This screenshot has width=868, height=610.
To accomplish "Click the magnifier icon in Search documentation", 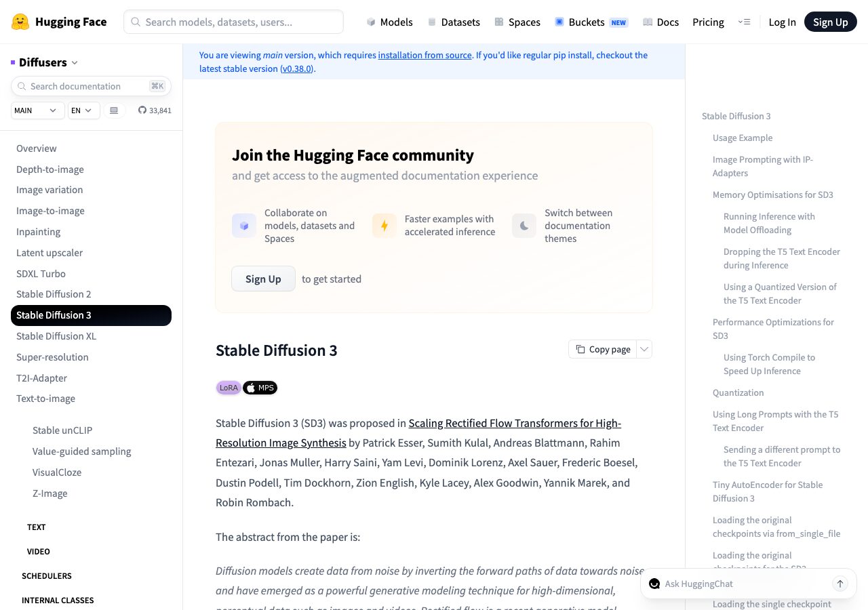I will 22,86.
